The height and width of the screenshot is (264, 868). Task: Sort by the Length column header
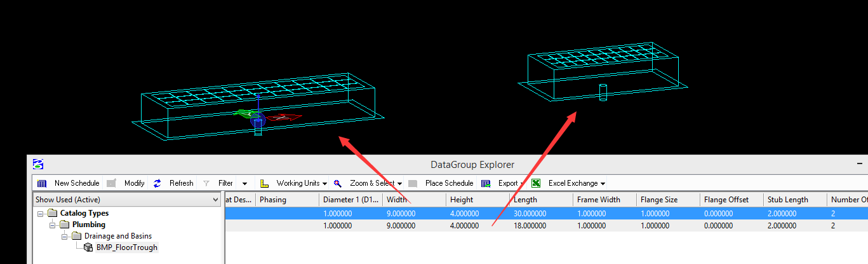[x=541, y=200]
